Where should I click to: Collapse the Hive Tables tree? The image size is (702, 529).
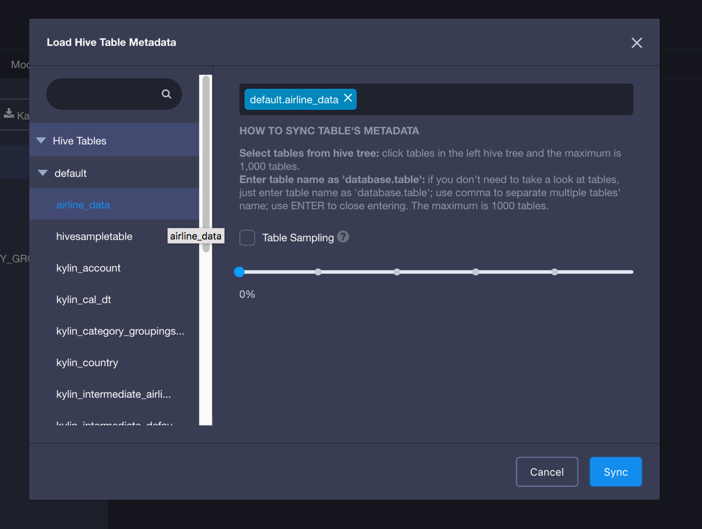click(42, 141)
